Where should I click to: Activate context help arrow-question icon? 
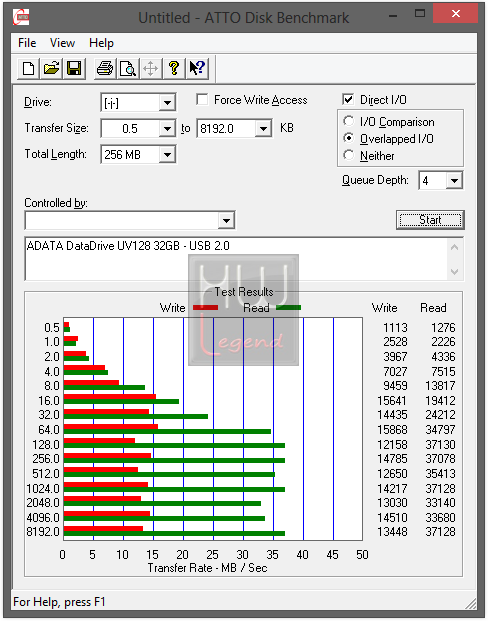pos(197,69)
